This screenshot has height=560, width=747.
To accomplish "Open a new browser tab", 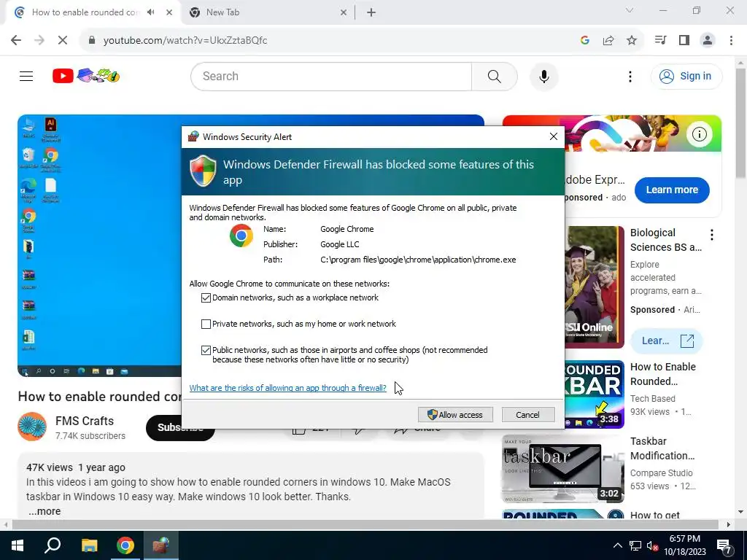I will [371, 12].
